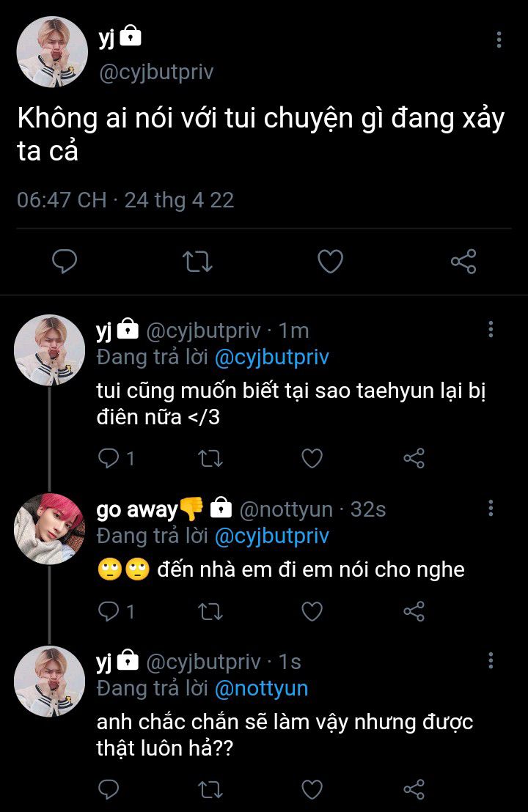Viewport: 528px width, 812px height.
Task: Retweet the go away user's reply
Action: click(x=210, y=611)
